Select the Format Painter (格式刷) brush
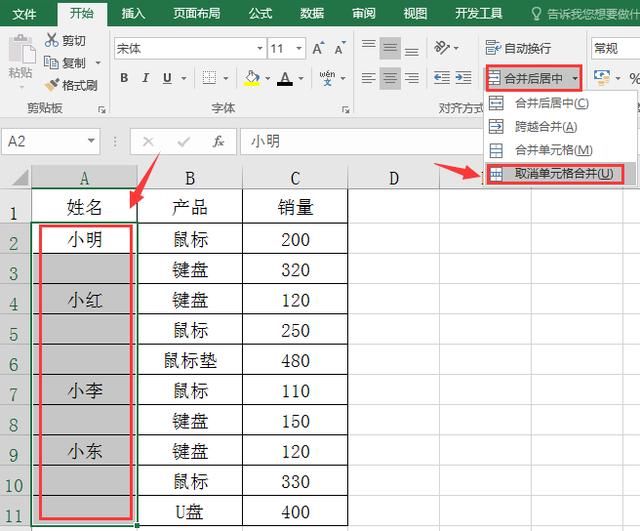The height and width of the screenshot is (531, 640). pos(51,85)
